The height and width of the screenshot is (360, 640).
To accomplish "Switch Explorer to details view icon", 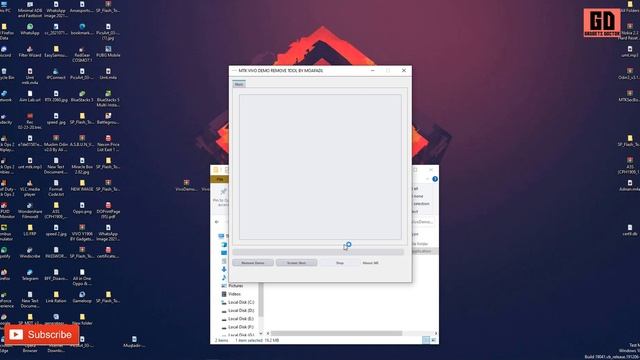I will (426, 340).
